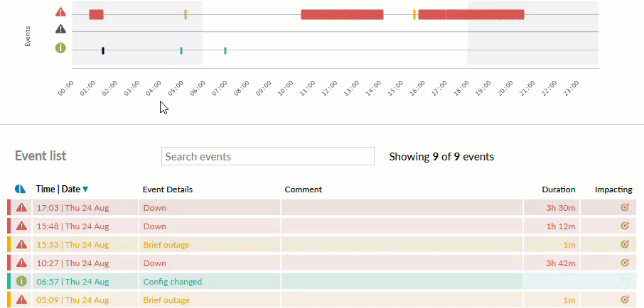Click the green info icon on timeline
This screenshot has width=644, height=308.
(60, 48)
